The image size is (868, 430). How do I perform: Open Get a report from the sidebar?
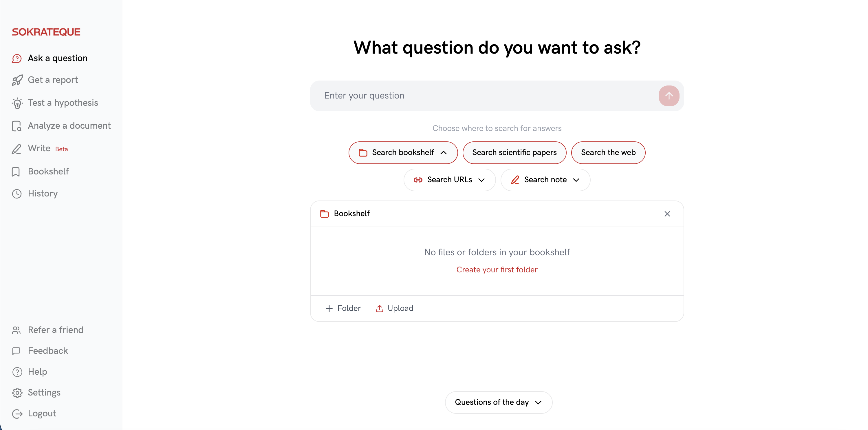53,80
